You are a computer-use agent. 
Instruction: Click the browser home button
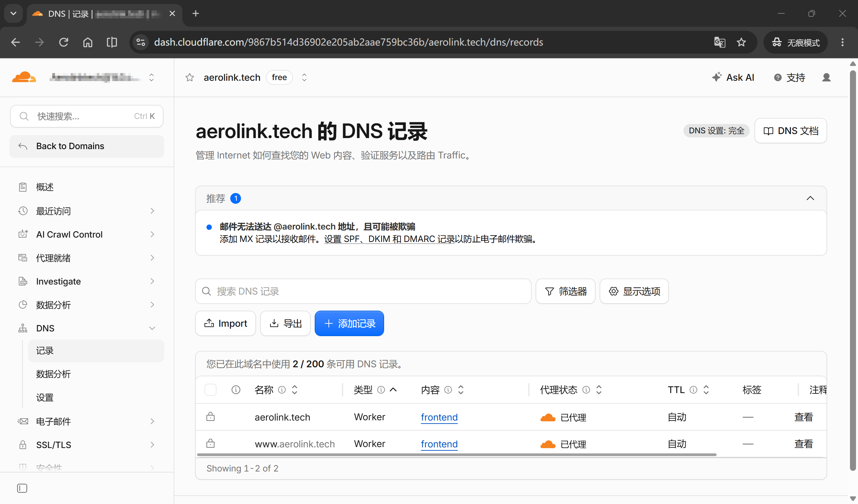[x=88, y=42]
